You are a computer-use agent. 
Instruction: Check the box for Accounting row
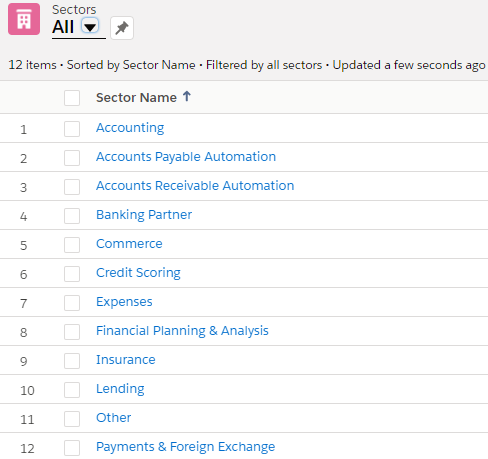(x=72, y=129)
